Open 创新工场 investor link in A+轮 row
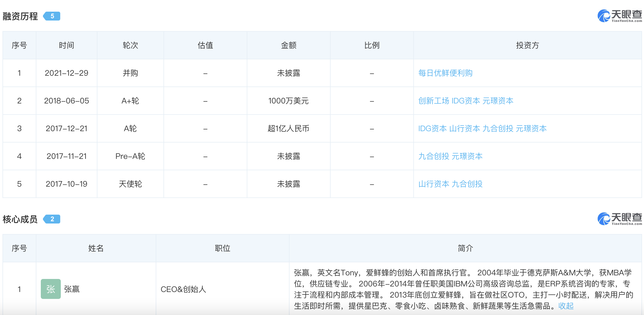Viewport: 644px width, 315px height. [x=434, y=101]
